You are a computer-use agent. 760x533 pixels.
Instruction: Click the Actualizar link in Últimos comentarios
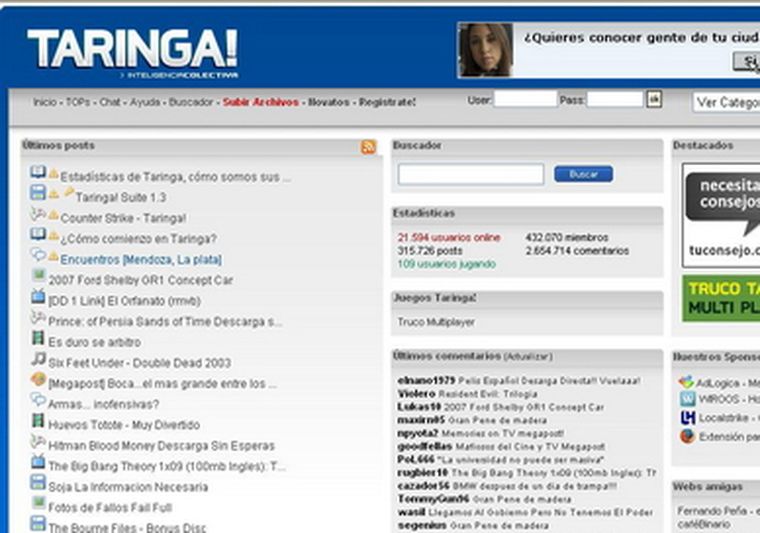pos(528,357)
